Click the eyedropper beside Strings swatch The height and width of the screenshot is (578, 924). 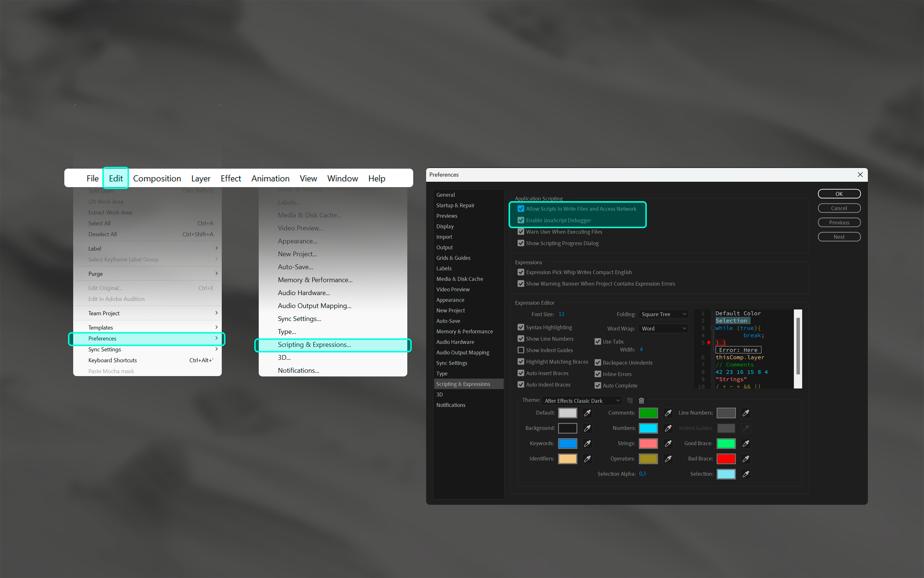[x=668, y=443]
